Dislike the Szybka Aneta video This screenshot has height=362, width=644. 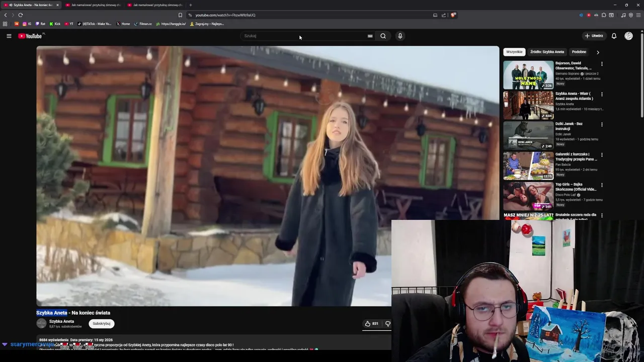[387, 324]
